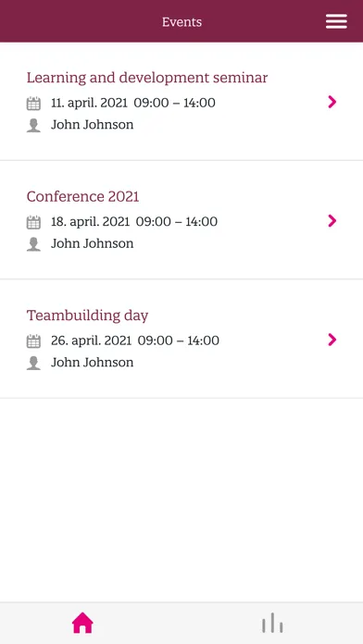This screenshot has width=363, height=644.
Task: Expand Teambuilding day using pink chevron
Action: point(332,340)
